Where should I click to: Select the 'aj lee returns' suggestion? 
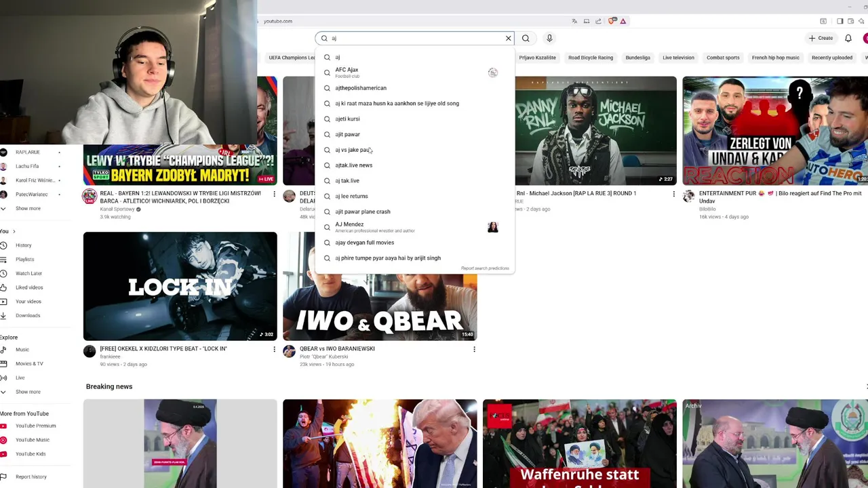tap(414, 196)
